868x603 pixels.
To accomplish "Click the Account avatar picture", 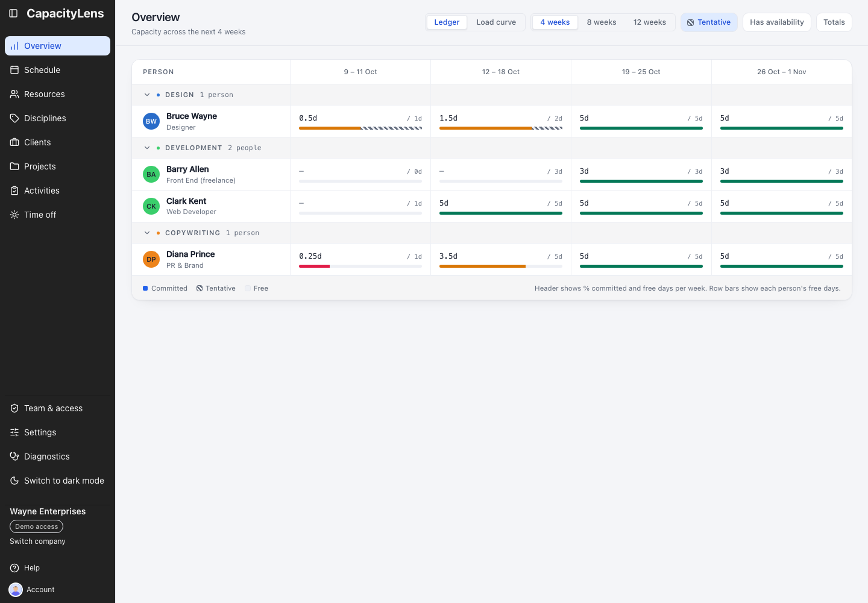I will click(16, 590).
